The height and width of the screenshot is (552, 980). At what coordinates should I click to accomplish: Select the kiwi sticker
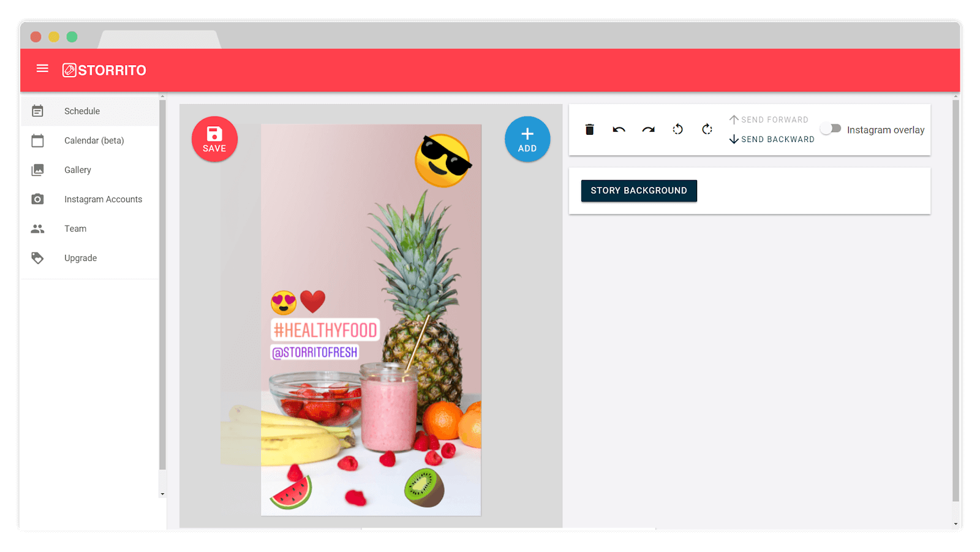424,488
